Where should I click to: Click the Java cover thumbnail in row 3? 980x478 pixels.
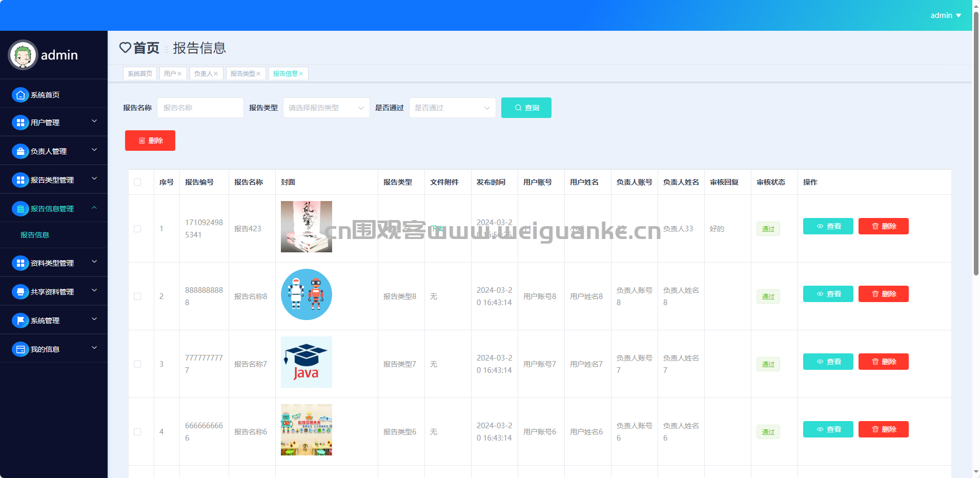(x=307, y=362)
